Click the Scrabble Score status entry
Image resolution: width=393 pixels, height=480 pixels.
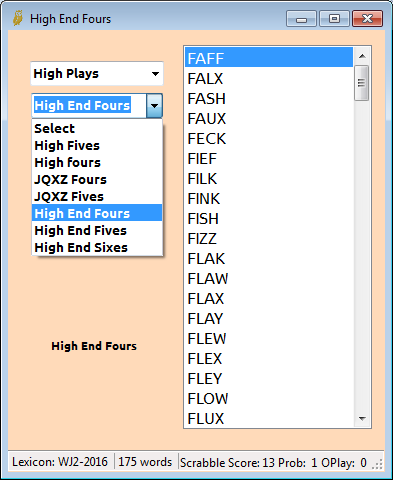tap(273, 462)
